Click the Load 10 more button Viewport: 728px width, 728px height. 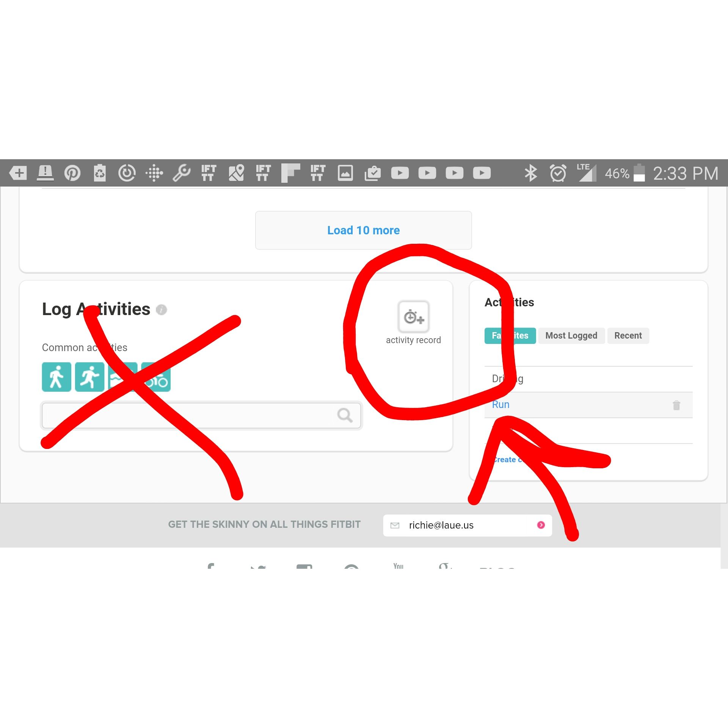coord(363,230)
